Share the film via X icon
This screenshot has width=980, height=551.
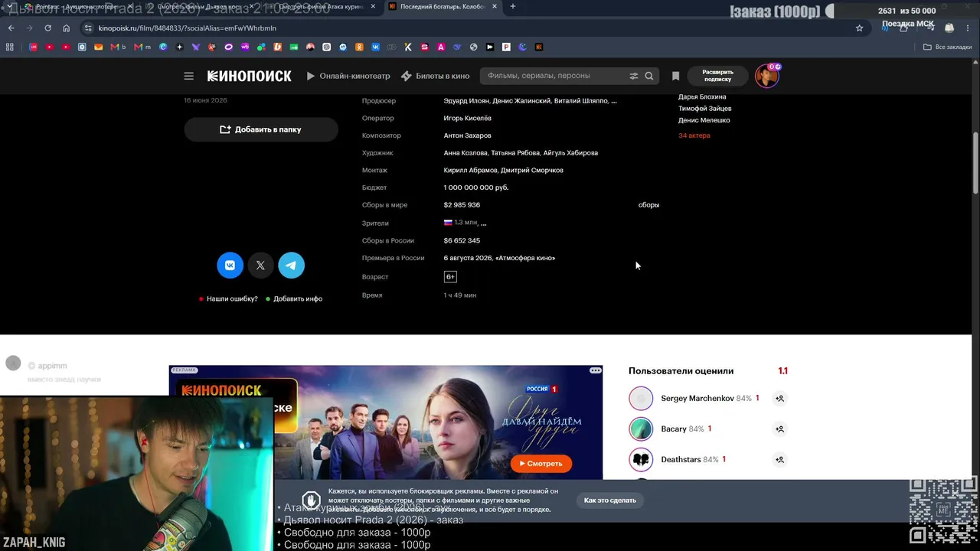[260, 265]
